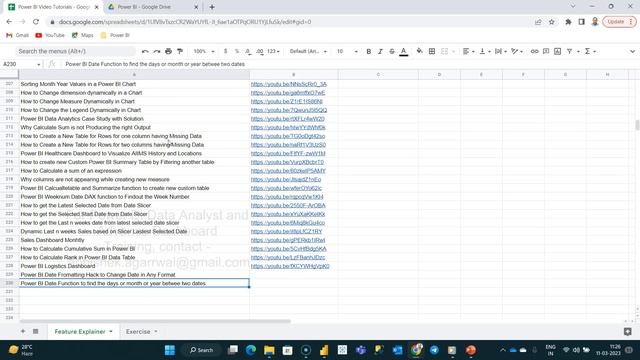Open link for Sorting Month Year Values row
This screenshot has width=640, height=360.
coord(289,84)
